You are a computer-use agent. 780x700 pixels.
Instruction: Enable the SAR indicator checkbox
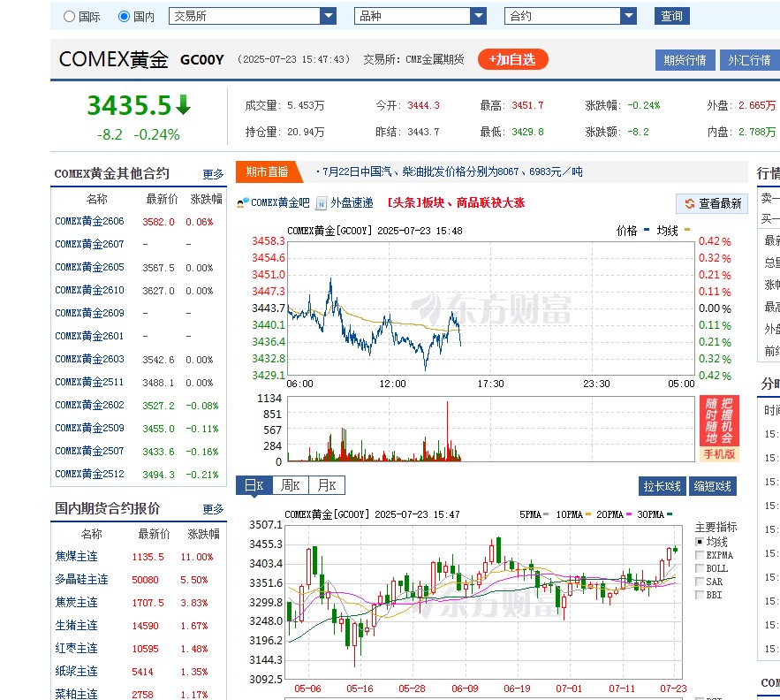700,582
